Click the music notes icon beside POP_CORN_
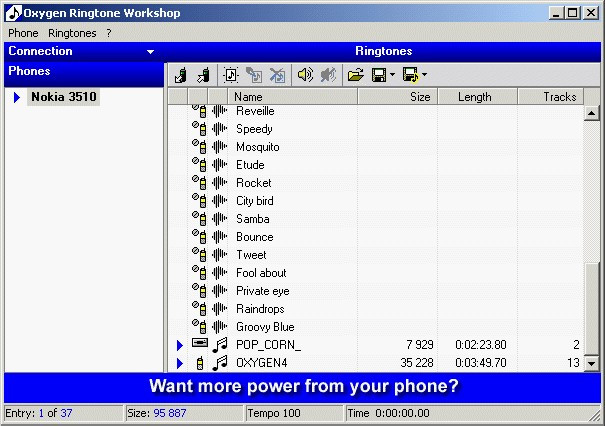 tap(220, 345)
